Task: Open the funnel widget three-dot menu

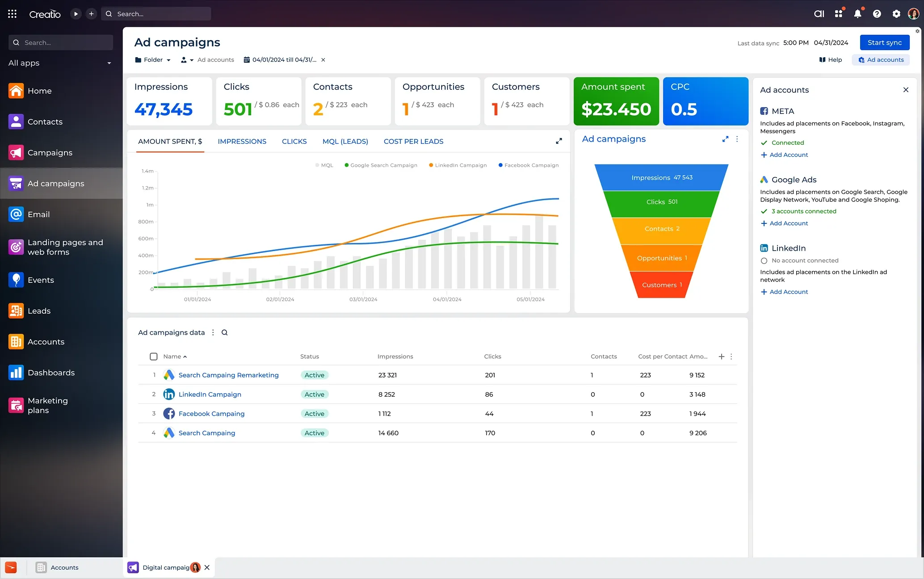Action: 737,139
